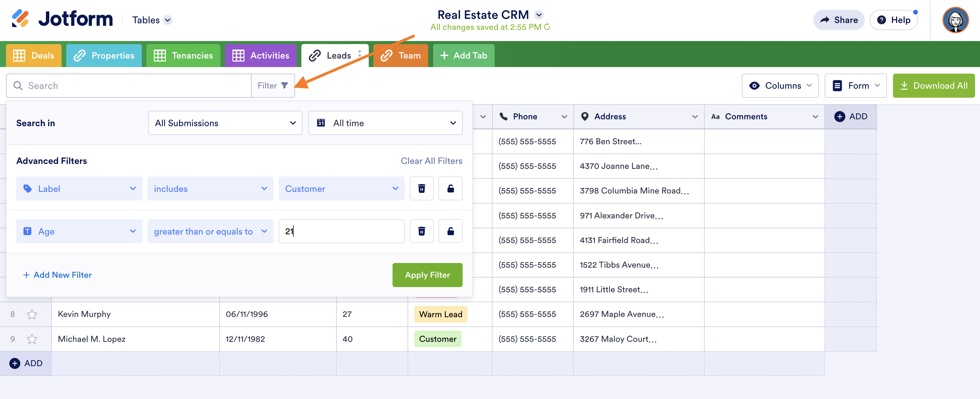Open the All Submissions dropdown
The height and width of the screenshot is (399, 980).
pyautogui.click(x=225, y=123)
